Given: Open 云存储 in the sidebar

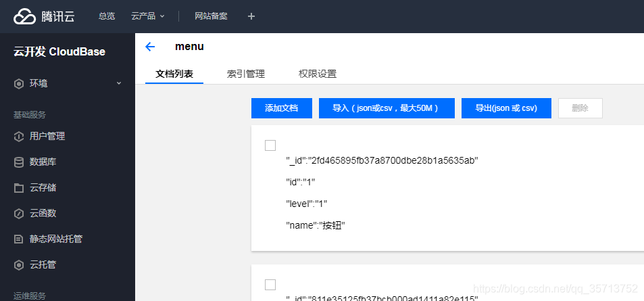Looking at the screenshot, I should 43,188.
